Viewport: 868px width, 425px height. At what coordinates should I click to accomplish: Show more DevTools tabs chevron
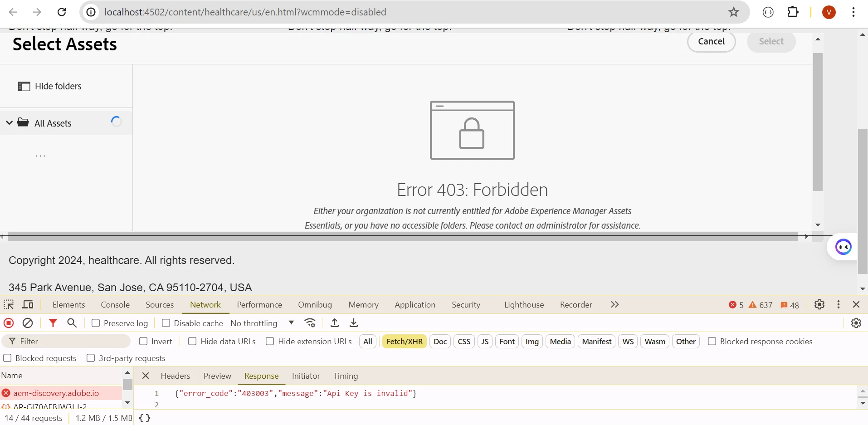click(614, 304)
